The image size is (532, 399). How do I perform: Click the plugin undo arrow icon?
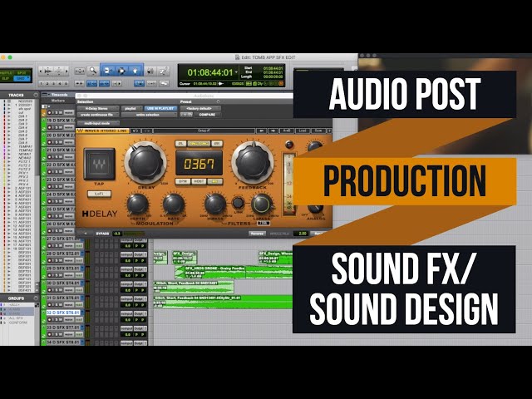tap(135, 131)
